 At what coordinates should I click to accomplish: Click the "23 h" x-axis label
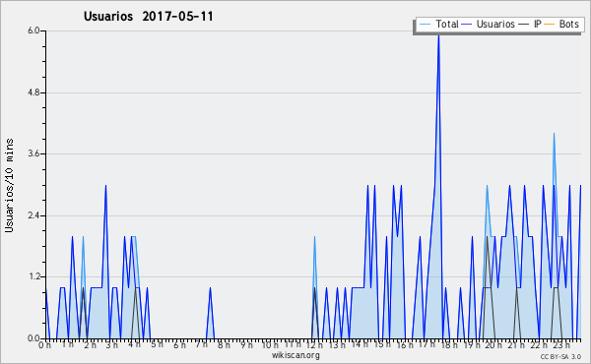point(561,344)
